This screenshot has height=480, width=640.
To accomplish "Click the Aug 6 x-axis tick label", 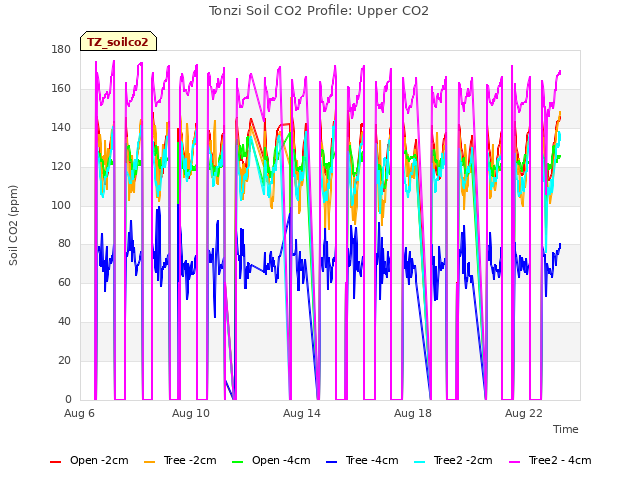I will coord(79,413).
